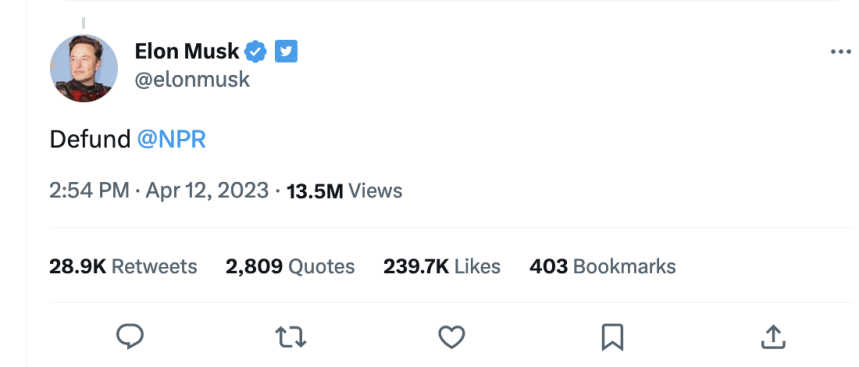Open the three-dot more options menu

click(x=840, y=52)
